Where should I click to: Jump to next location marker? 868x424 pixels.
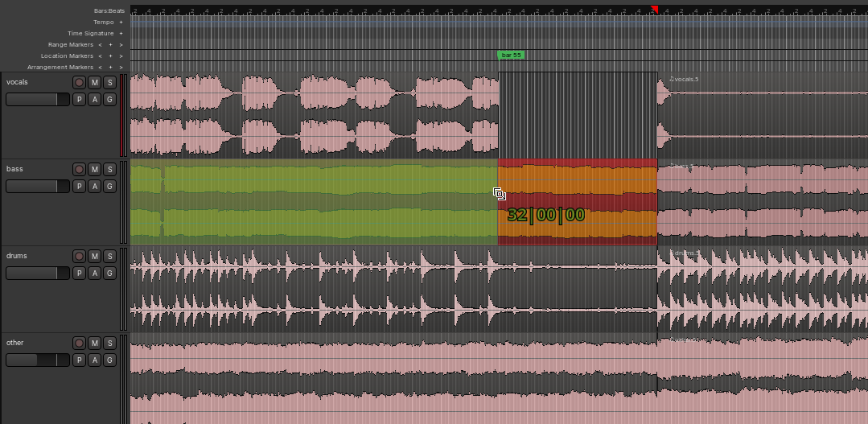point(121,56)
